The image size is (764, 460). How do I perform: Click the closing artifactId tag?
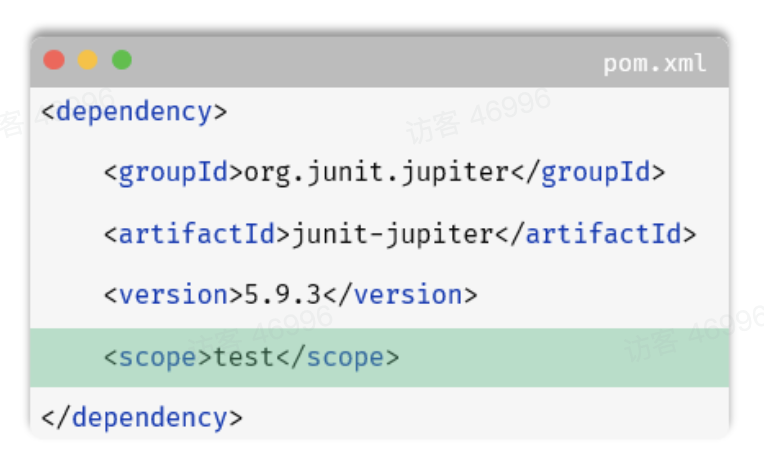pyautogui.click(x=602, y=234)
